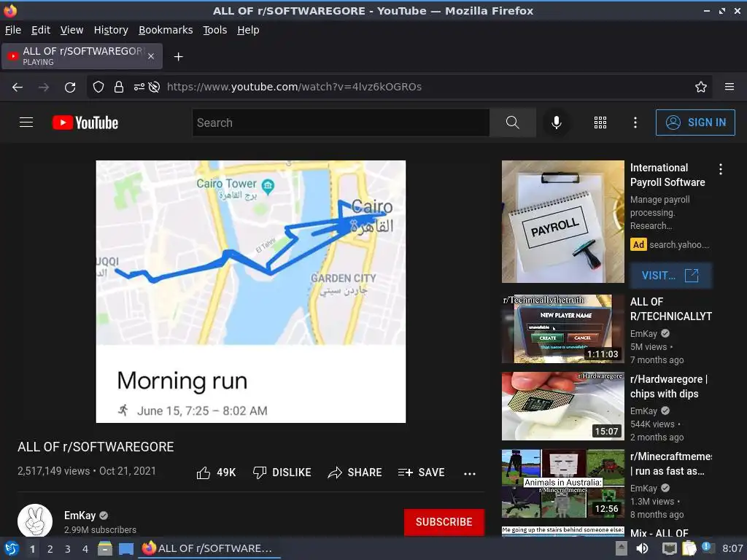Share the video
The height and width of the screenshot is (560, 747).
pyautogui.click(x=355, y=472)
